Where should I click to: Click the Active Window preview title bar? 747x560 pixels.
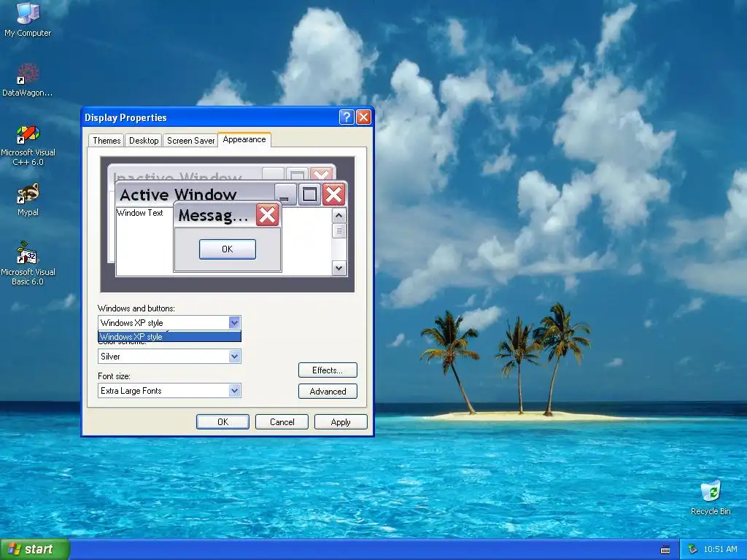coord(196,194)
